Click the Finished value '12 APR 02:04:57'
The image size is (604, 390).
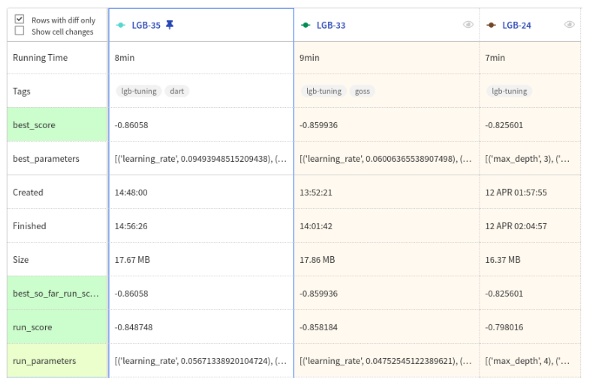tap(516, 226)
